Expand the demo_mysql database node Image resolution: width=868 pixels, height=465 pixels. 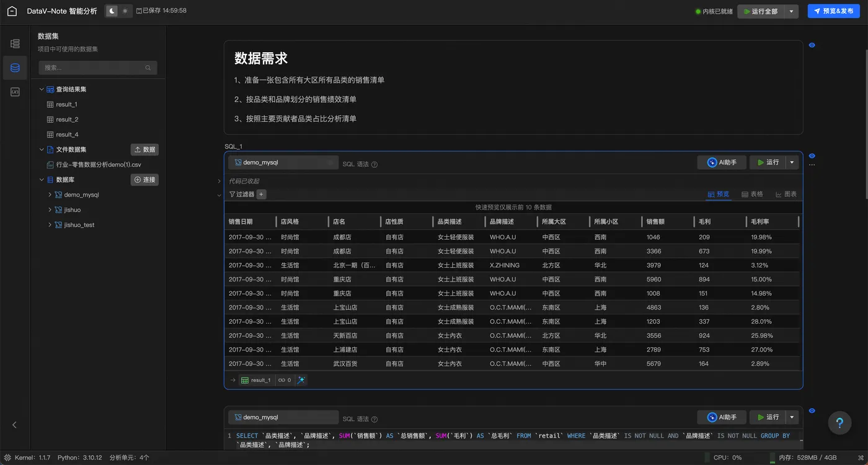pos(50,195)
